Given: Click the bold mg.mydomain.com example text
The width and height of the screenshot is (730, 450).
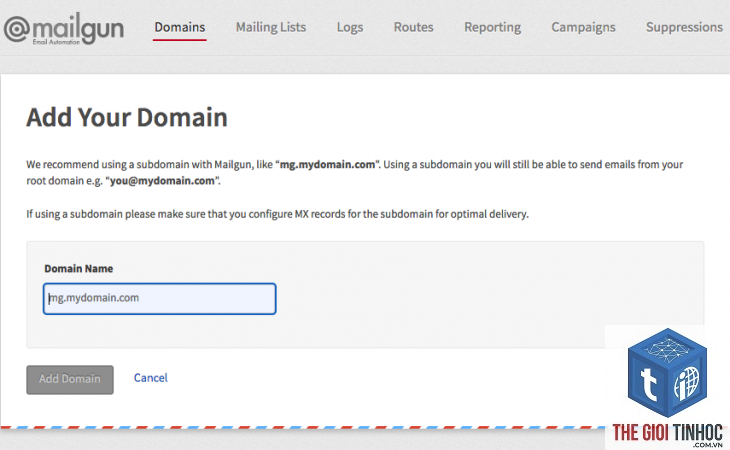Looking at the screenshot, I should (327, 164).
